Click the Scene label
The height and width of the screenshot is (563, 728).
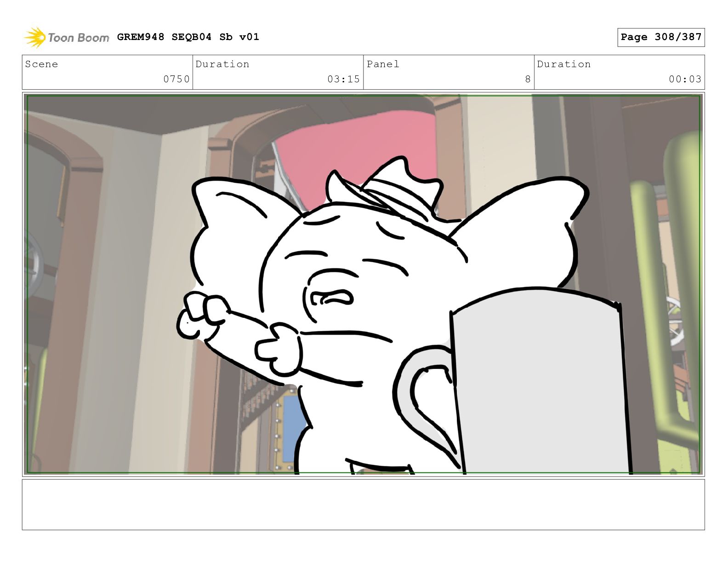point(41,64)
